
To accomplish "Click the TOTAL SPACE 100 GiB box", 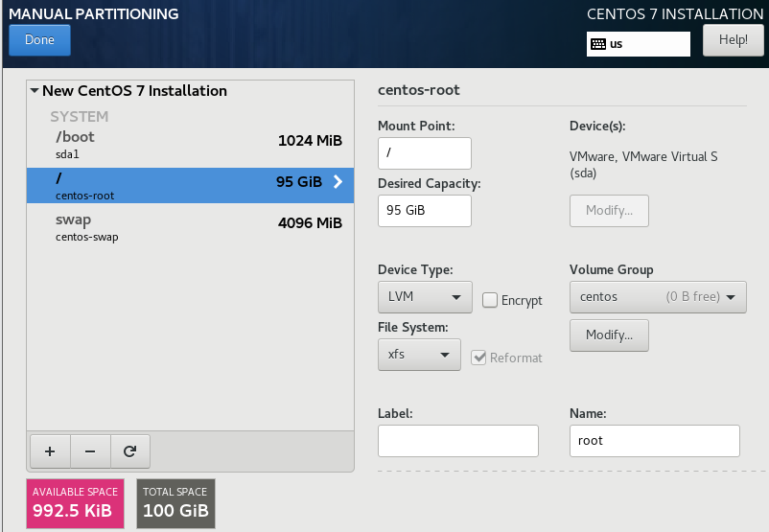I will (x=175, y=503).
